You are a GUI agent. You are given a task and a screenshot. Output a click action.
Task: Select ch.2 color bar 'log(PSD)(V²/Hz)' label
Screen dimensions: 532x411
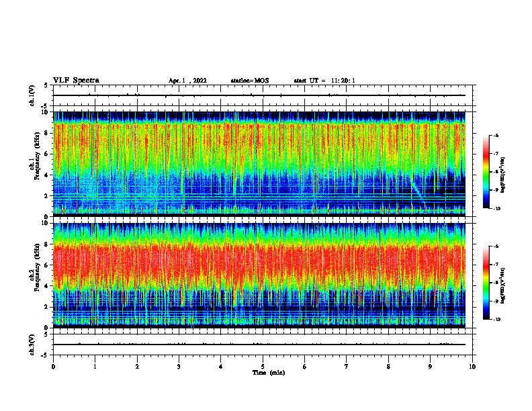point(502,286)
